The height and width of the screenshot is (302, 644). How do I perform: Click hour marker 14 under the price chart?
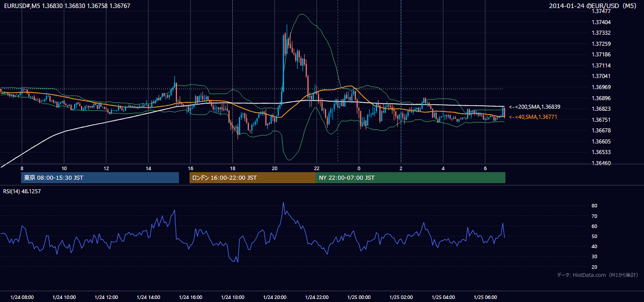coord(148,168)
